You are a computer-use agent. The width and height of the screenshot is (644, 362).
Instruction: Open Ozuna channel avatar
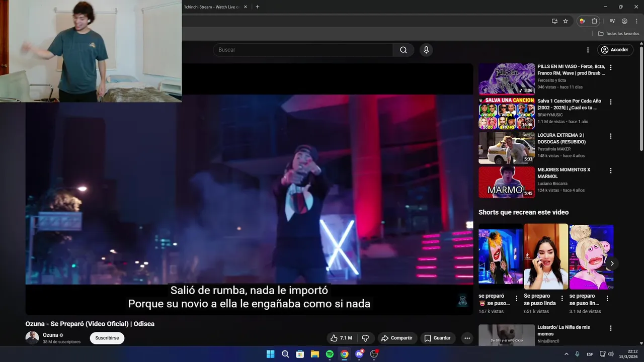[32, 338]
